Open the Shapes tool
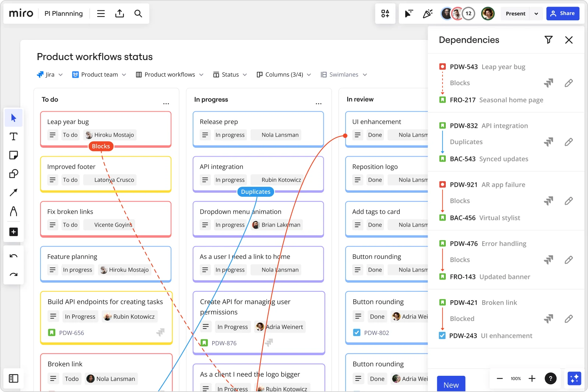The height and width of the screenshot is (392, 588). [14, 174]
